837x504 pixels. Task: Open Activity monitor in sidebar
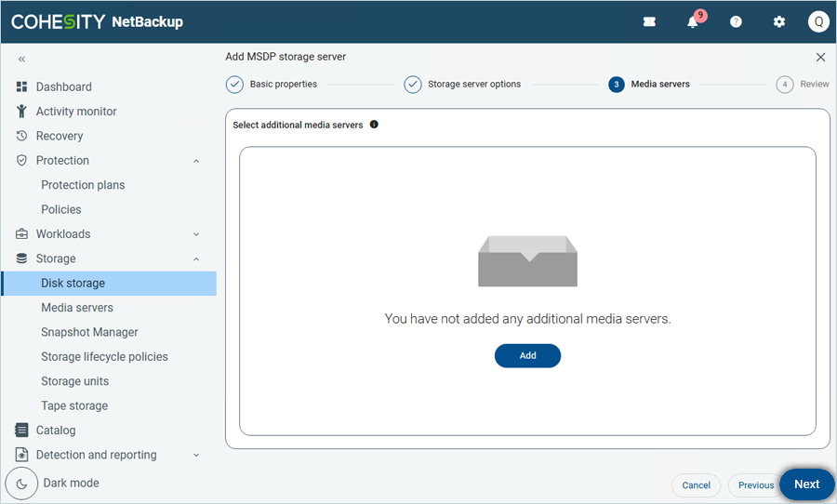point(76,112)
